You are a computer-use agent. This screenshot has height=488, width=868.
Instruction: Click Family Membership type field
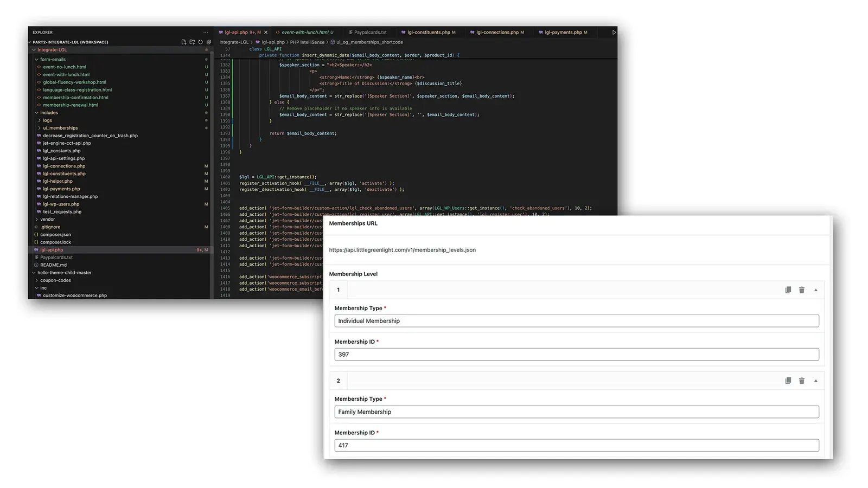point(577,412)
